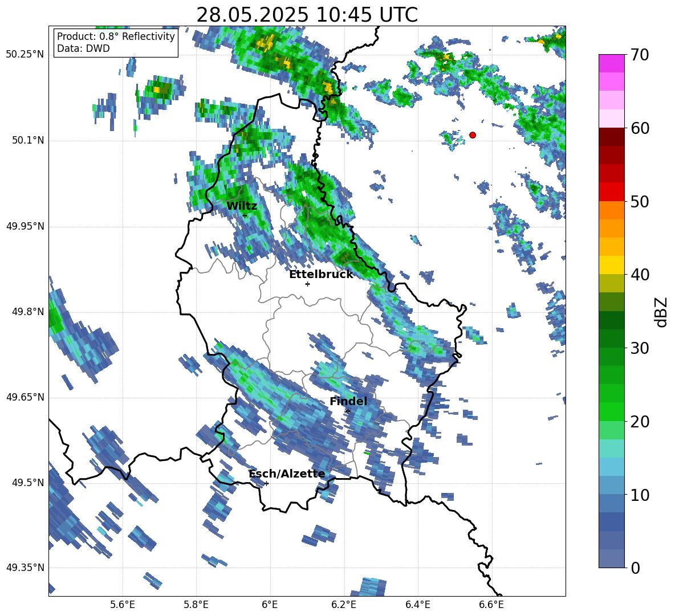Viewport: 675px width, 616px height.
Task: Click the 6°E longitude label
Action: 270,605
